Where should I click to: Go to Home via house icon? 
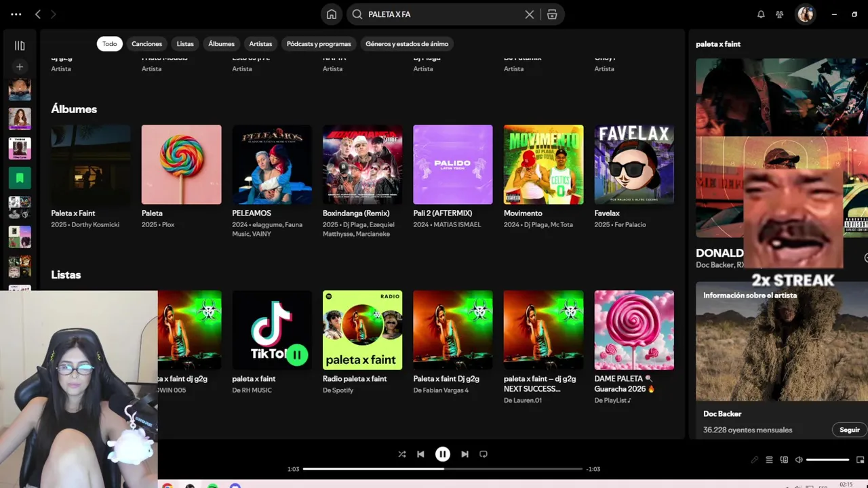pyautogui.click(x=332, y=14)
